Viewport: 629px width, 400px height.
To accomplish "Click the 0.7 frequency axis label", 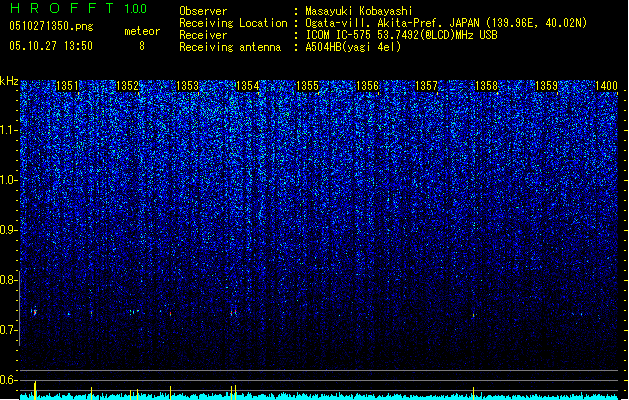I will 9,330.
